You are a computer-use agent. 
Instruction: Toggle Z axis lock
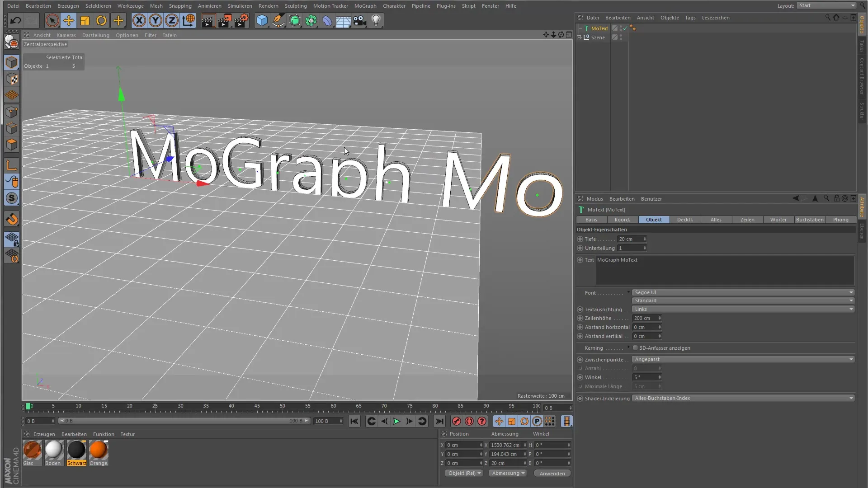[x=172, y=20]
